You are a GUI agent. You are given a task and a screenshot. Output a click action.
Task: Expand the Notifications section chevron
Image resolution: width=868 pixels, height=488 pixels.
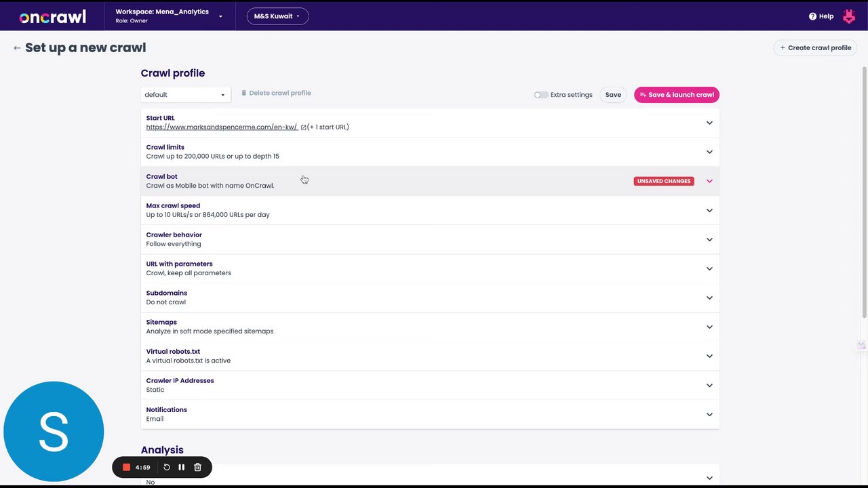pyautogui.click(x=709, y=414)
